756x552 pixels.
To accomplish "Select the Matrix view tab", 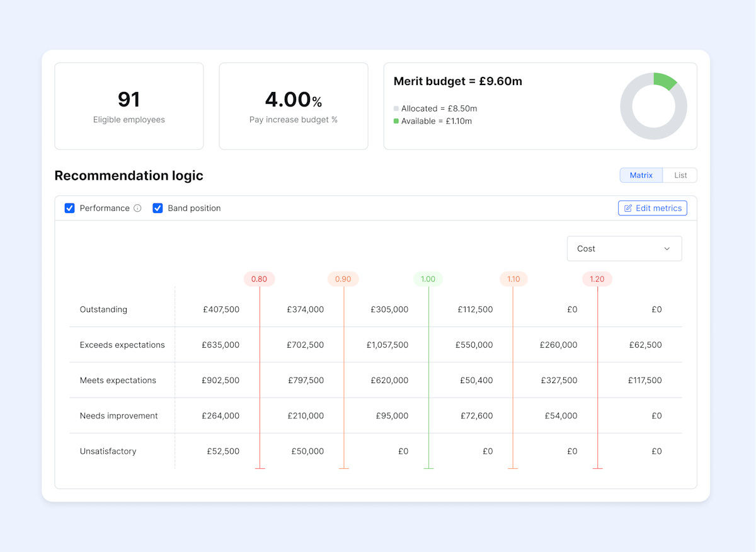I will (x=641, y=175).
